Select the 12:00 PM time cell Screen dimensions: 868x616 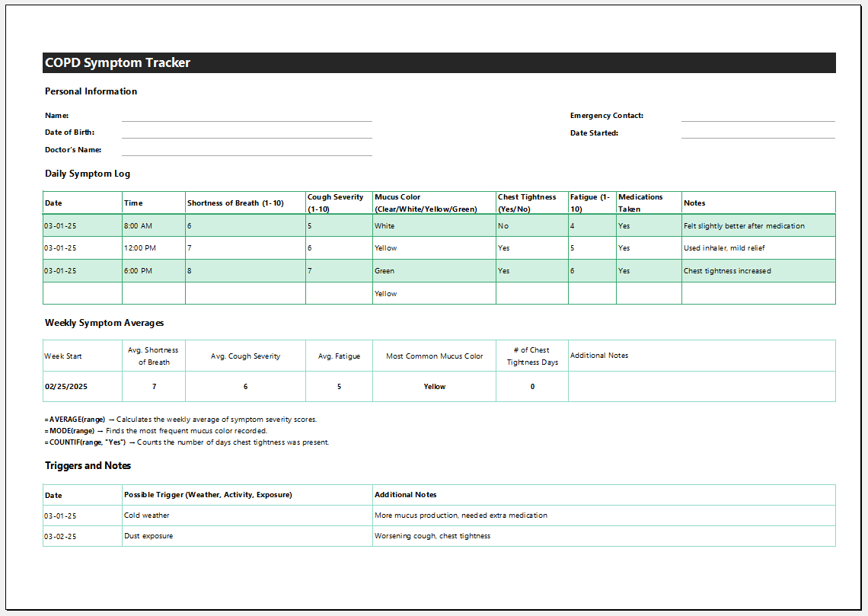(x=153, y=248)
